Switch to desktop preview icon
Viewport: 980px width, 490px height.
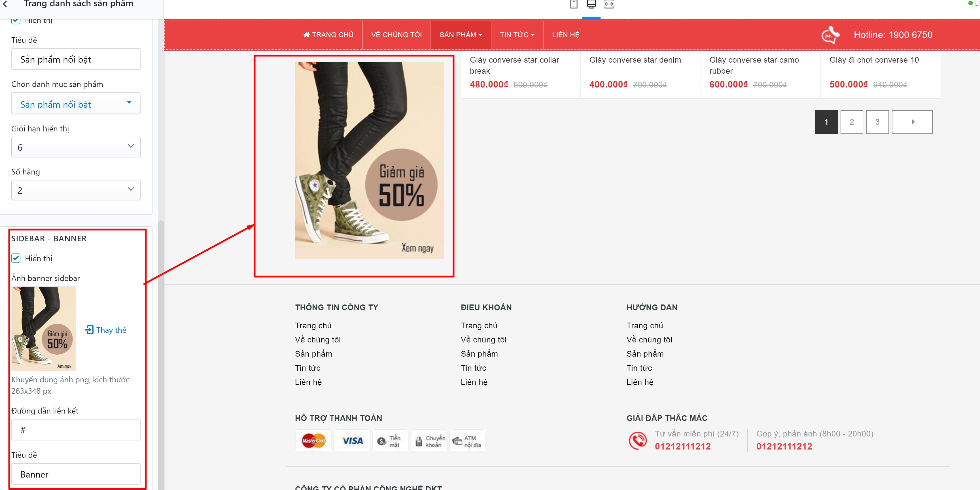click(591, 4)
